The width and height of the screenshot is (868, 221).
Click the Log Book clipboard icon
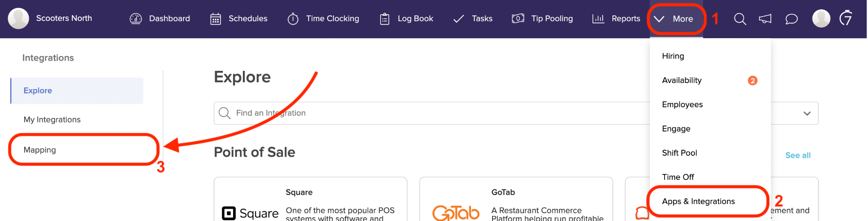[384, 19]
